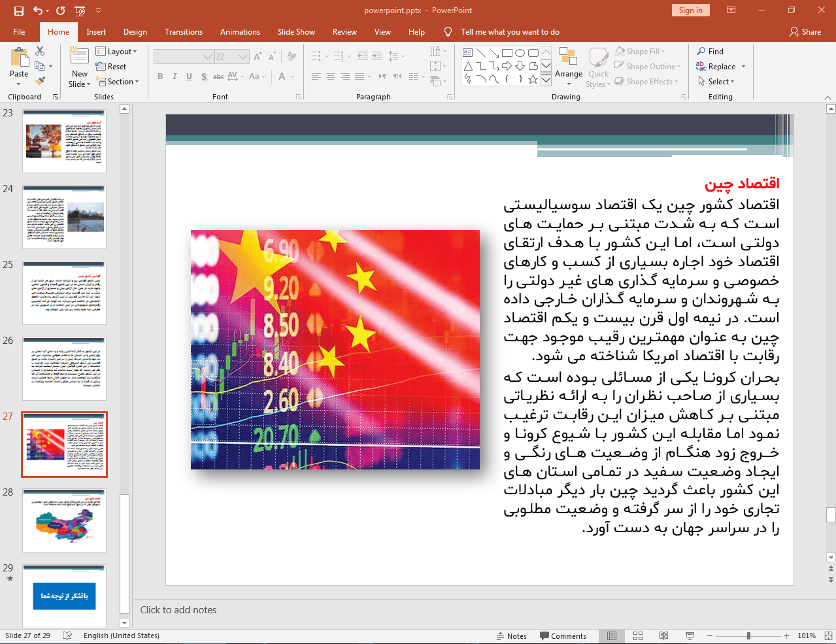This screenshot has width=836, height=644.
Task: Toggle the Notes pane
Action: click(511, 636)
